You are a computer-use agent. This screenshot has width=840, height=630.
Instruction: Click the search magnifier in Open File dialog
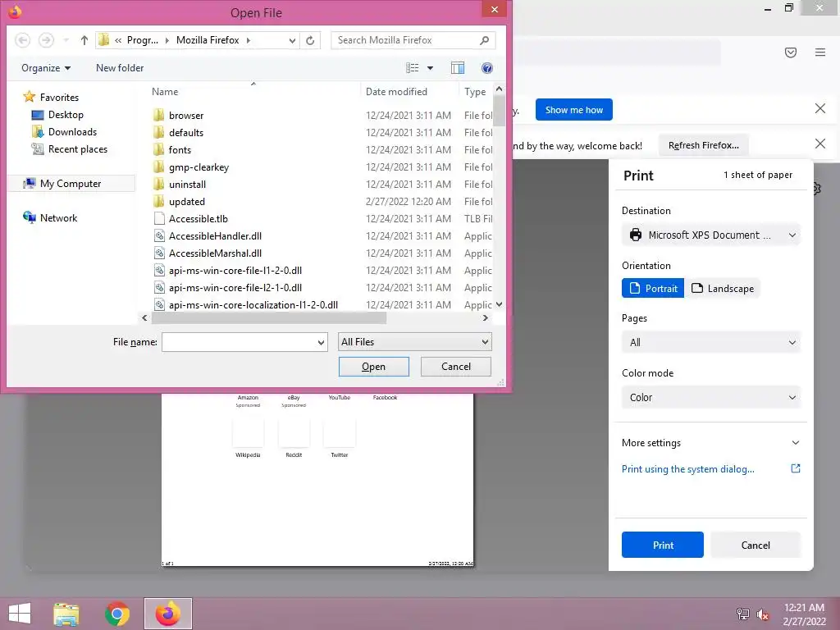(484, 40)
